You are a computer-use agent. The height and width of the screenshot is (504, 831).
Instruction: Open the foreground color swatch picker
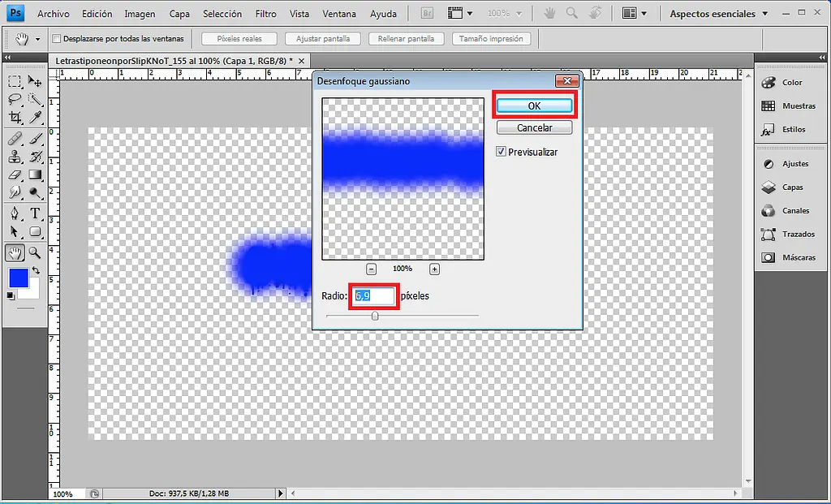pos(19,279)
